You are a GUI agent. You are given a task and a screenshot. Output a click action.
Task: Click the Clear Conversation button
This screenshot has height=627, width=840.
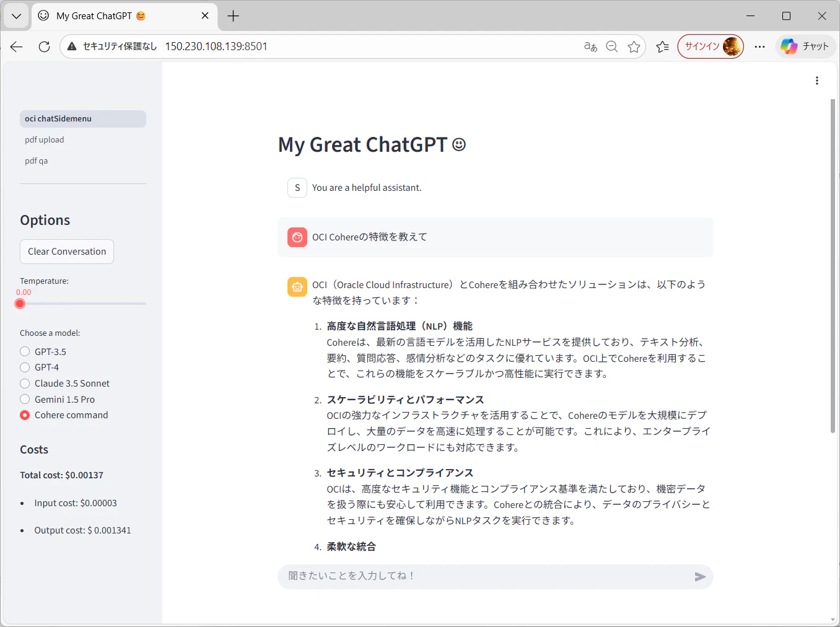point(67,252)
